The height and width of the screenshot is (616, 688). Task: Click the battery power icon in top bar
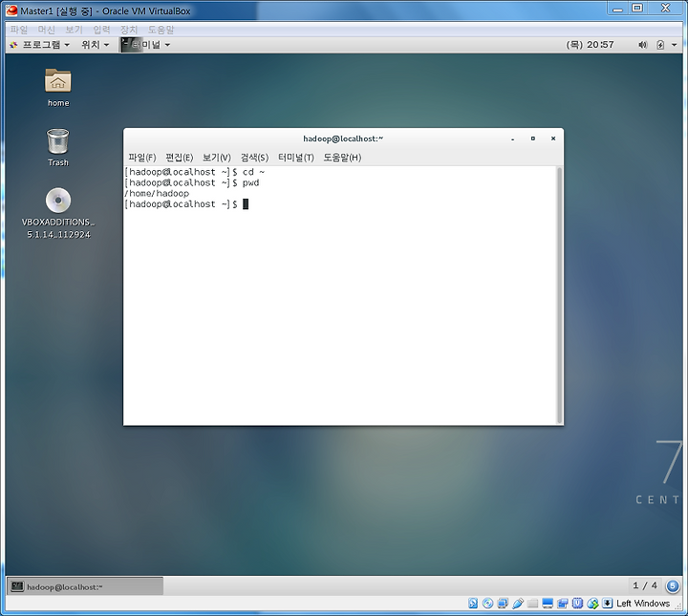[x=660, y=45]
